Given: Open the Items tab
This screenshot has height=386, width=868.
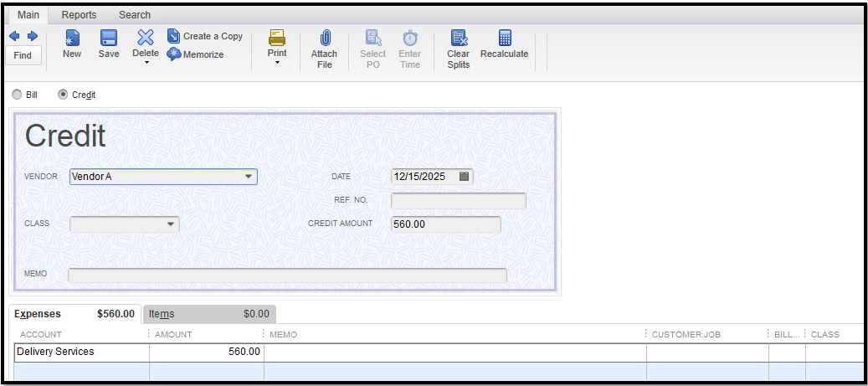Looking at the screenshot, I should pyautogui.click(x=209, y=314).
